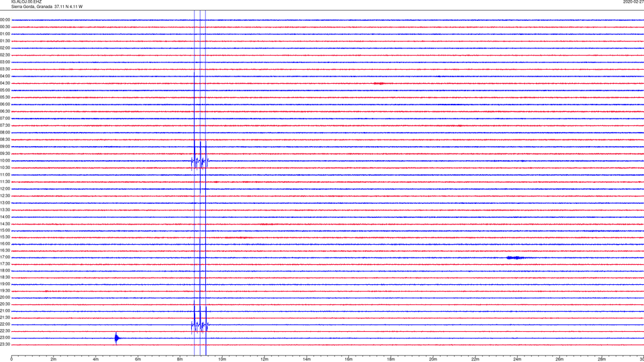Click the 15:30 trace time label
The height and width of the screenshot is (362, 644).
click(x=5, y=237)
